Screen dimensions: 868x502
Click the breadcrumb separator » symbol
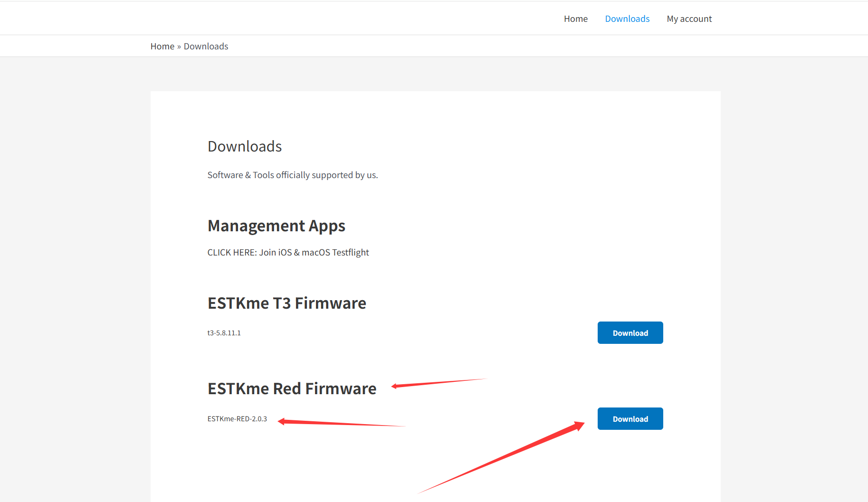point(179,47)
